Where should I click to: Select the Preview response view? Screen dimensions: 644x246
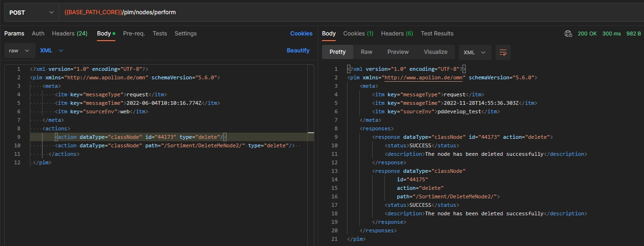[x=398, y=52]
